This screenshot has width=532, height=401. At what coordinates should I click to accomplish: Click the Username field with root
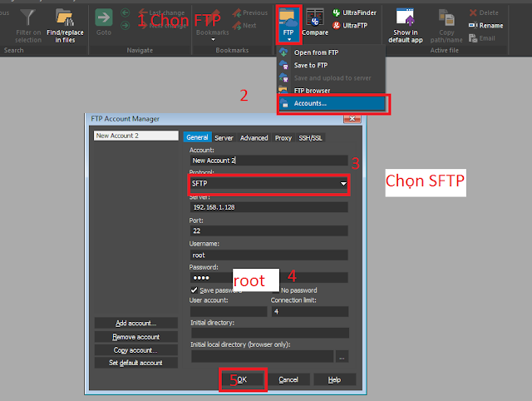pyautogui.click(x=268, y=255)
